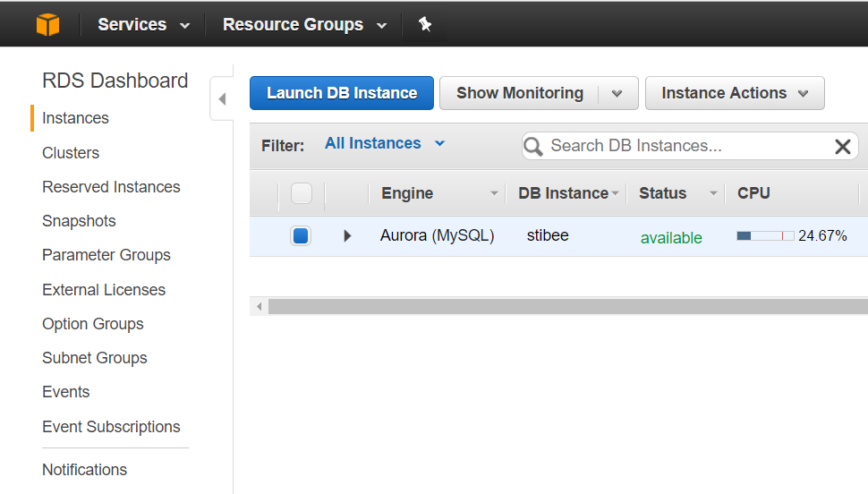
Task: Click the available status text
Action: point(671,238)
